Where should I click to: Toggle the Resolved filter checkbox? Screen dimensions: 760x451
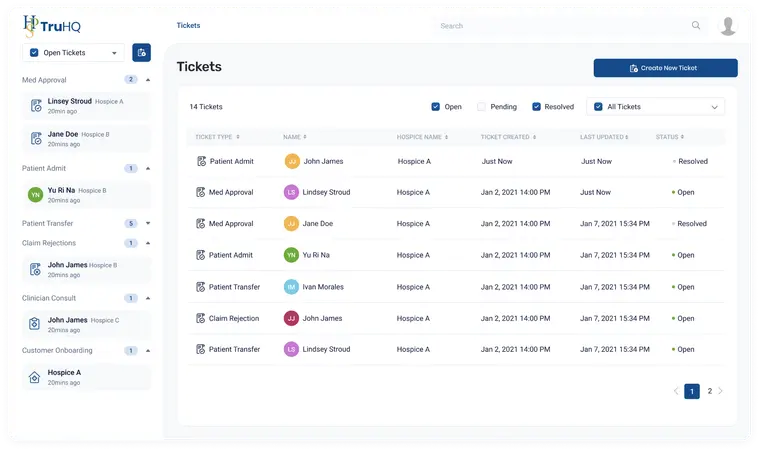[x=536, y=106]
